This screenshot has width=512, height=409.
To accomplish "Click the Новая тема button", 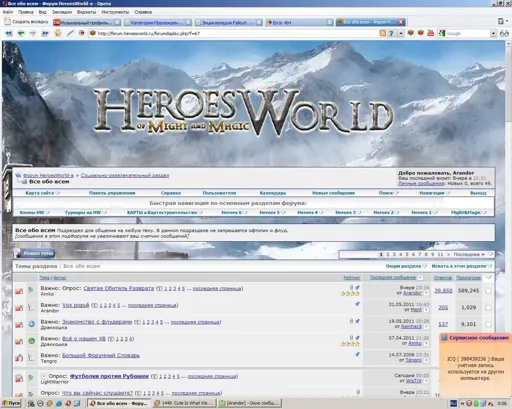I will pyautogui.click(x=35, y=253).
